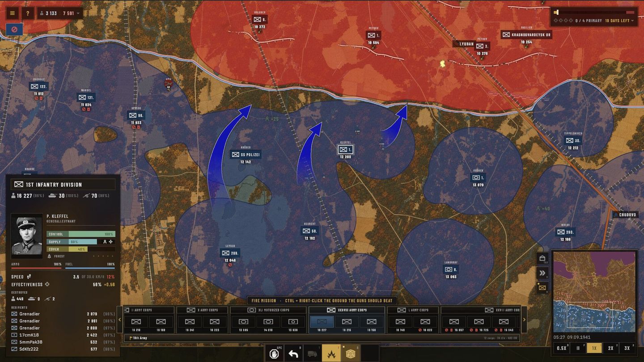Open the L Army Corps tab
This screenshot has width=644, height=362.
tap(412, 310)
